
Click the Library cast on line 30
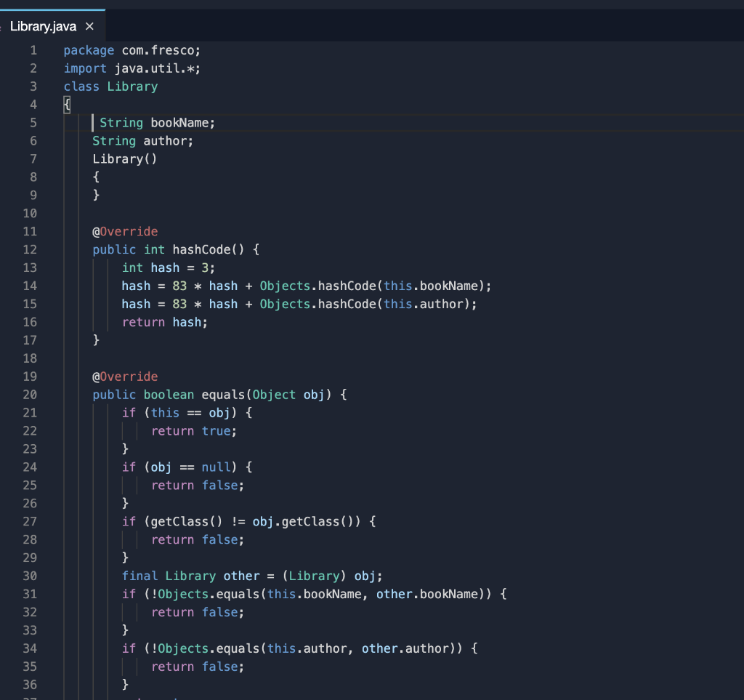click(314, 576)
